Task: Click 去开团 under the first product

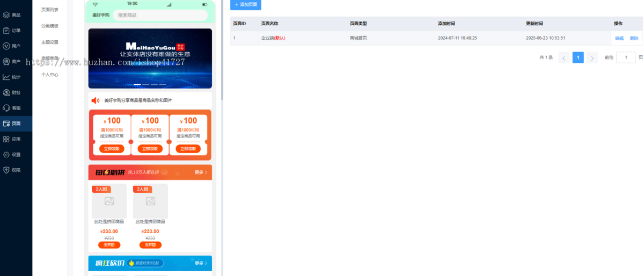Action: coord(109,245)
